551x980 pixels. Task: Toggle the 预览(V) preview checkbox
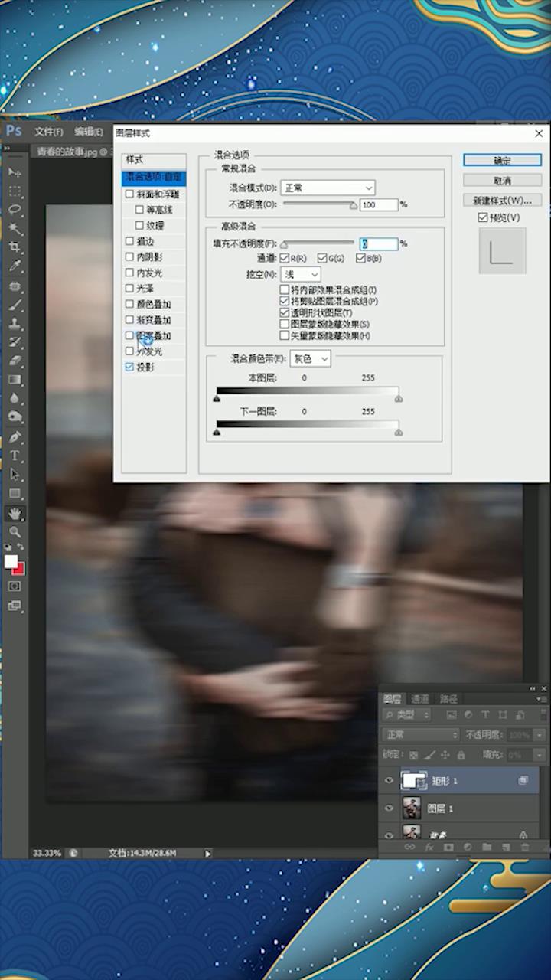tap(483, 218)
